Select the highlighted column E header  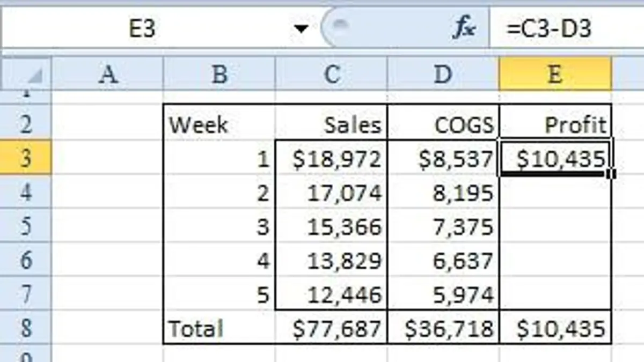(554, 75)
